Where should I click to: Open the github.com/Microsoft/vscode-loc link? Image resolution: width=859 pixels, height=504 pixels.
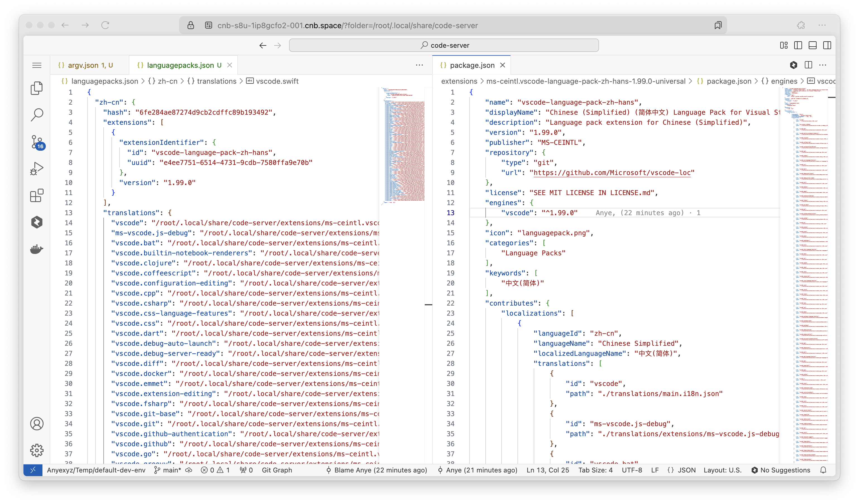[612, 173]
